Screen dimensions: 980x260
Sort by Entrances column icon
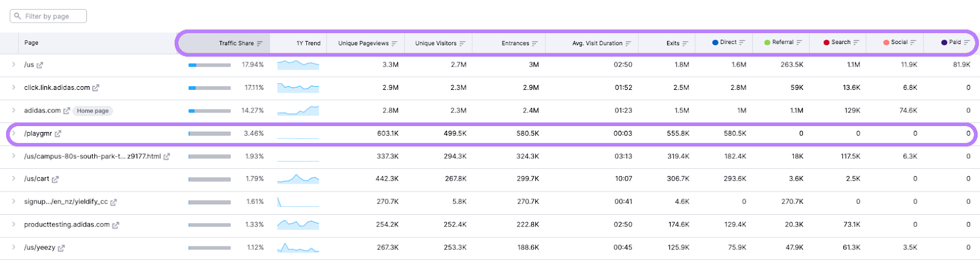coord(535,43)
